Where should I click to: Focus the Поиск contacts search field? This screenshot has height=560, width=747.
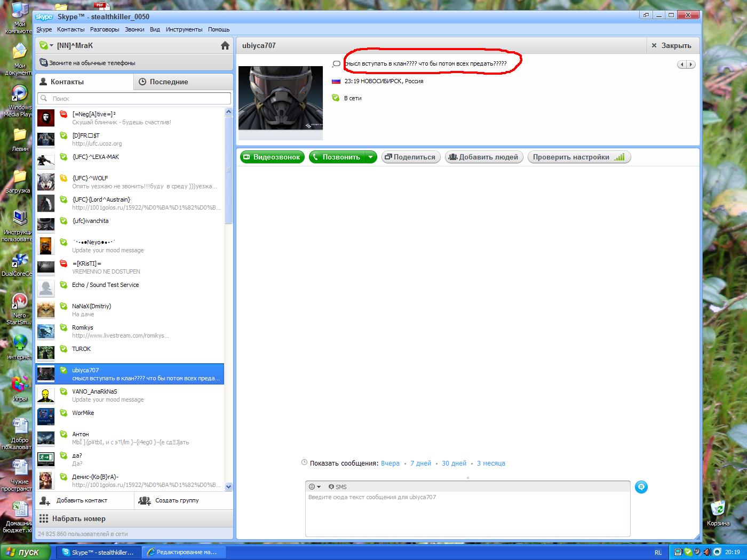[134, 99]
